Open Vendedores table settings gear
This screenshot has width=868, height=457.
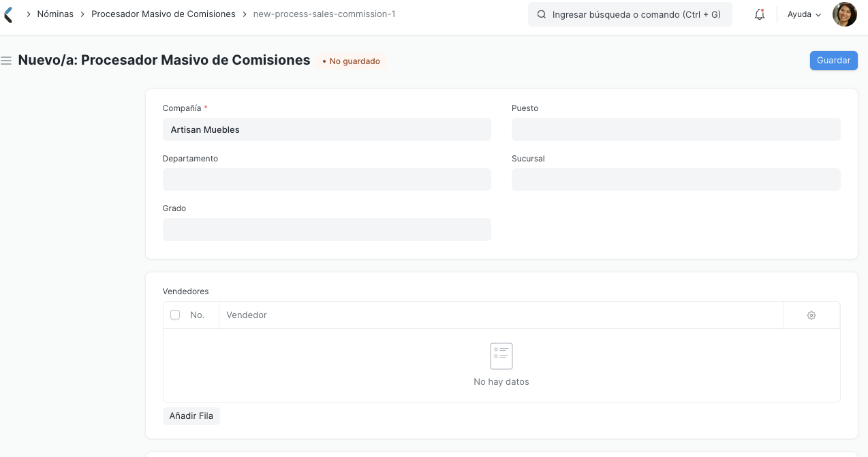pos(811,315)
